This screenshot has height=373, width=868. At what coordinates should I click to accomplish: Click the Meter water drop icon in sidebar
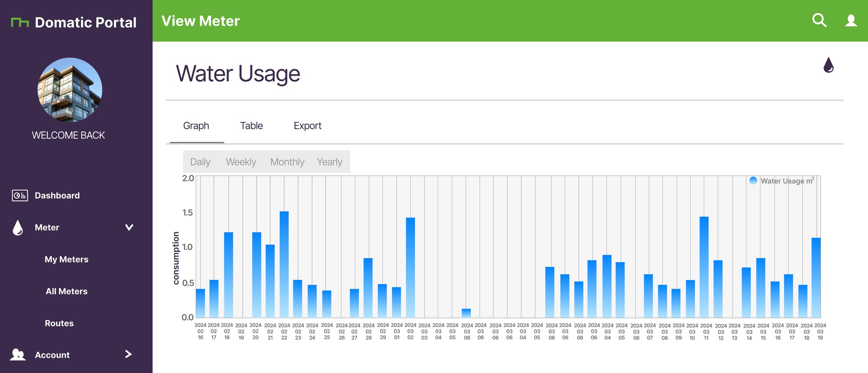point(18,228)
